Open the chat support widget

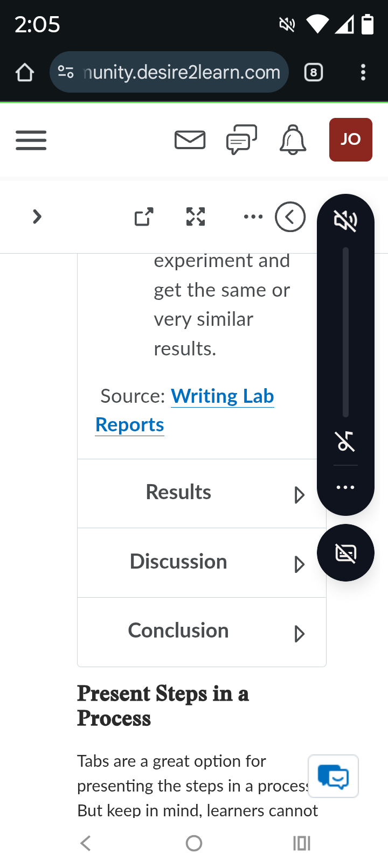[x=333, y=776]
